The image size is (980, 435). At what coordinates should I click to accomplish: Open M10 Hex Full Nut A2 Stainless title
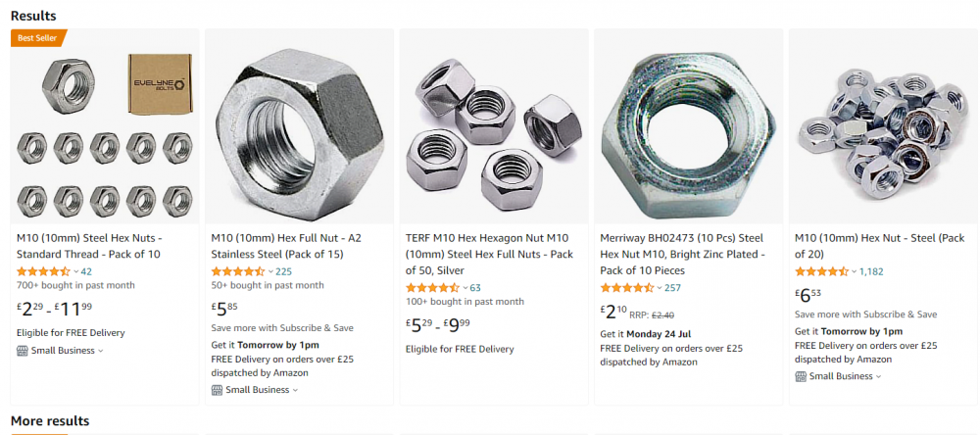tap(286, 246)
